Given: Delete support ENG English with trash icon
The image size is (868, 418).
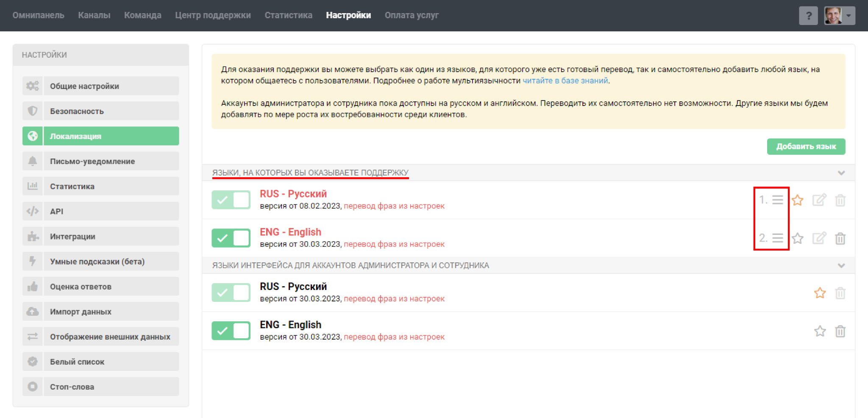Looking at the screenshot, I should (840, 239).
